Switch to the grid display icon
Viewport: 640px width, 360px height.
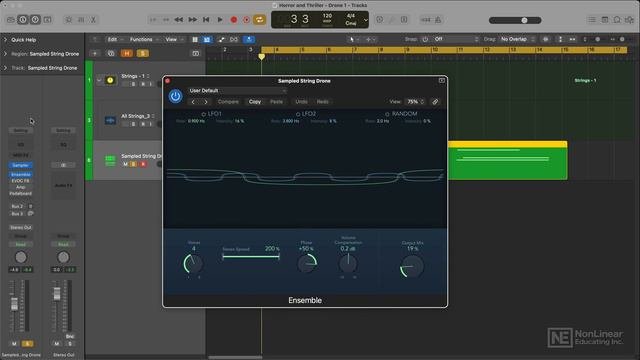coord(195,40)
